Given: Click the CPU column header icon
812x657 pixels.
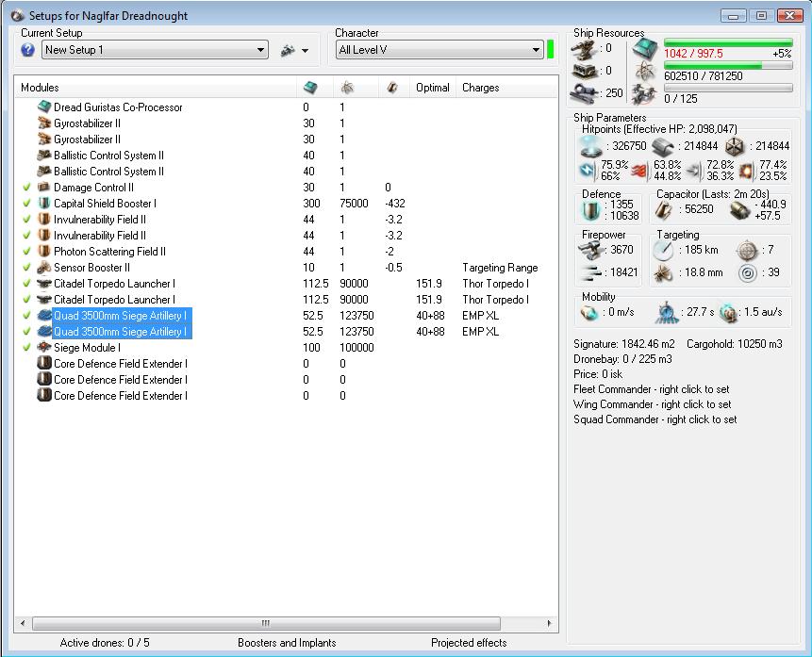Looking at the screenshot, I should pos(310,88).
